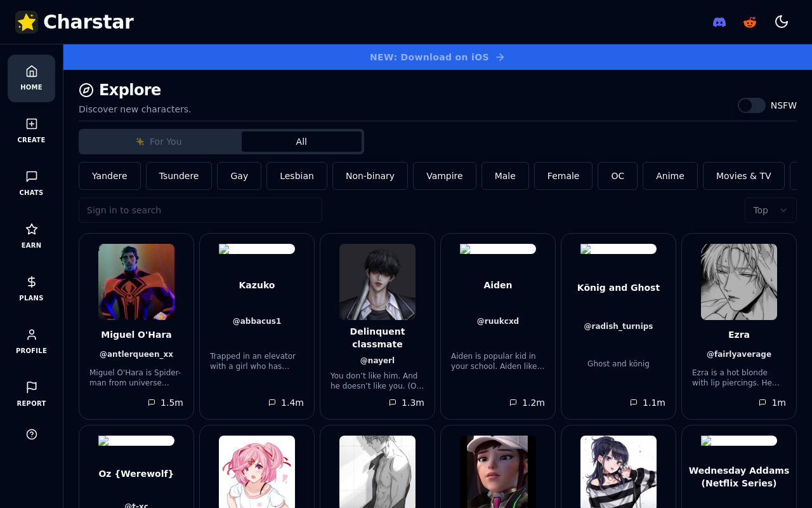Open Earn in the sidebar
This screenshot has width=812, height=508.
click(31, 236)
